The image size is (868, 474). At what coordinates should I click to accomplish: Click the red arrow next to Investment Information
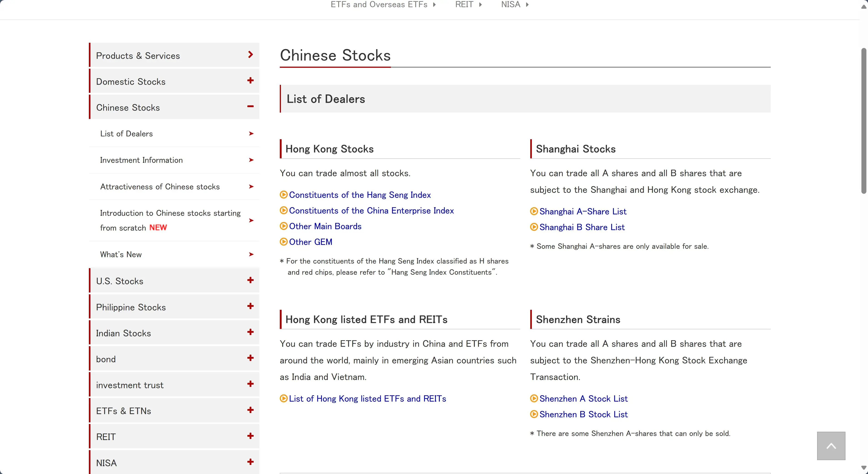(251, 160)
